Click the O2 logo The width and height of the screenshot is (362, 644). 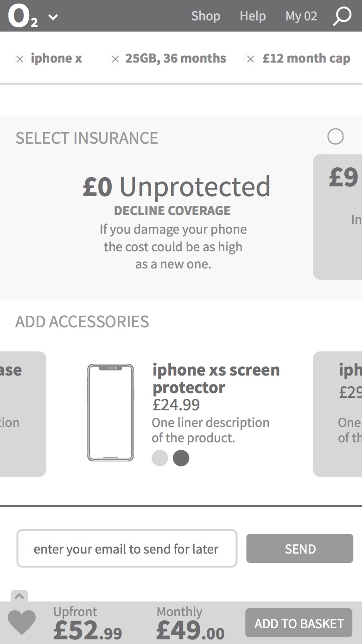[x=23, y=16]
